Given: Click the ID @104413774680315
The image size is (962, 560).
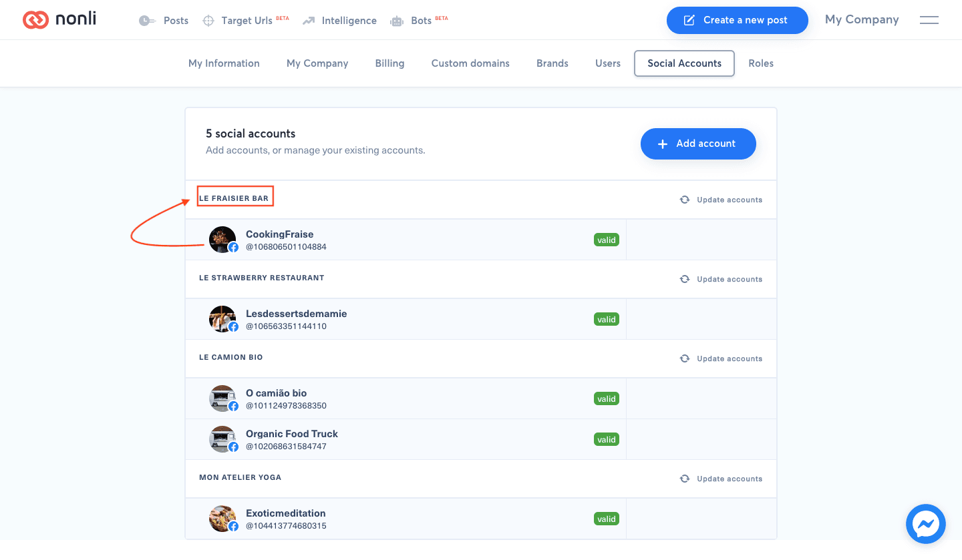Looking at the screenshot, I should click(x=286, y=526).
